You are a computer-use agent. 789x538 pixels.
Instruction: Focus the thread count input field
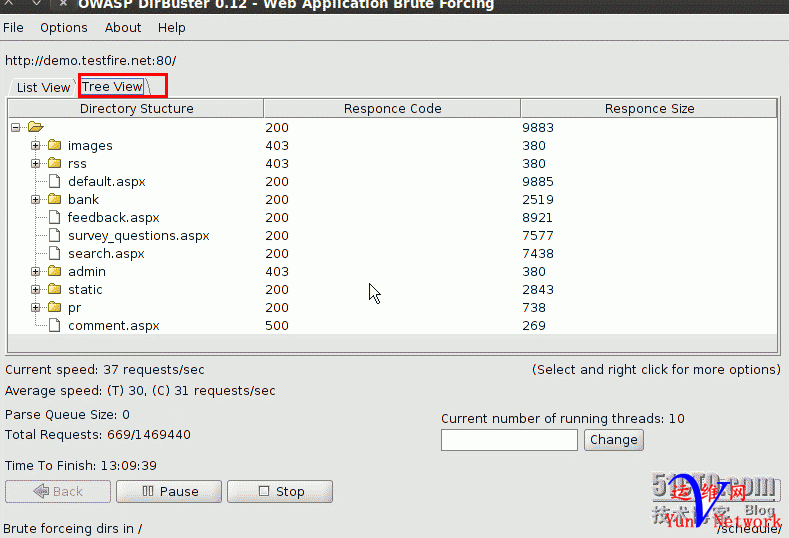[509, 440]
